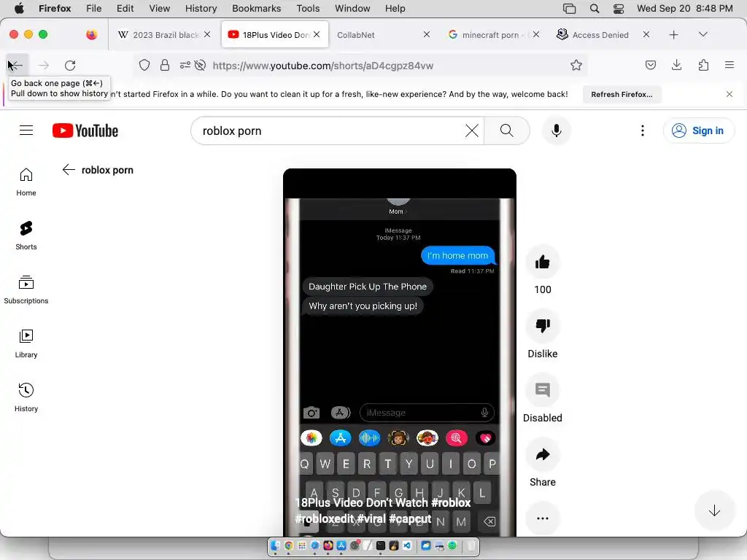Close the 2023 Brazil blackout tab
This screenshot has height=560, width=747.
(207, 34)
